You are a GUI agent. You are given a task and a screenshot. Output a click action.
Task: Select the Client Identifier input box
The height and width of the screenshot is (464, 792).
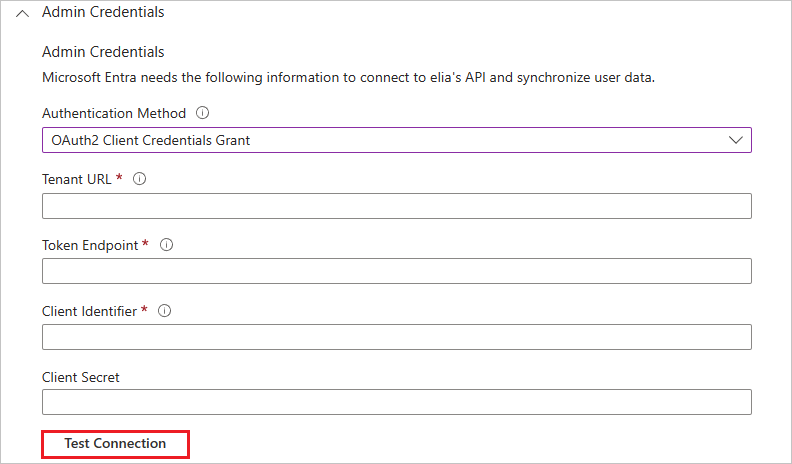tap(397, 337)
